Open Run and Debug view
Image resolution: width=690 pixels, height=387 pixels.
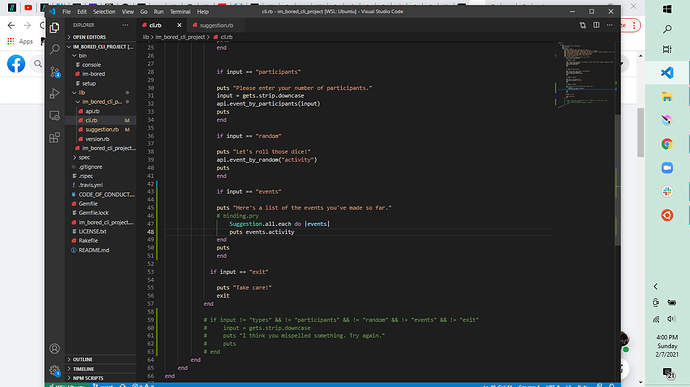tap(55, 93)
